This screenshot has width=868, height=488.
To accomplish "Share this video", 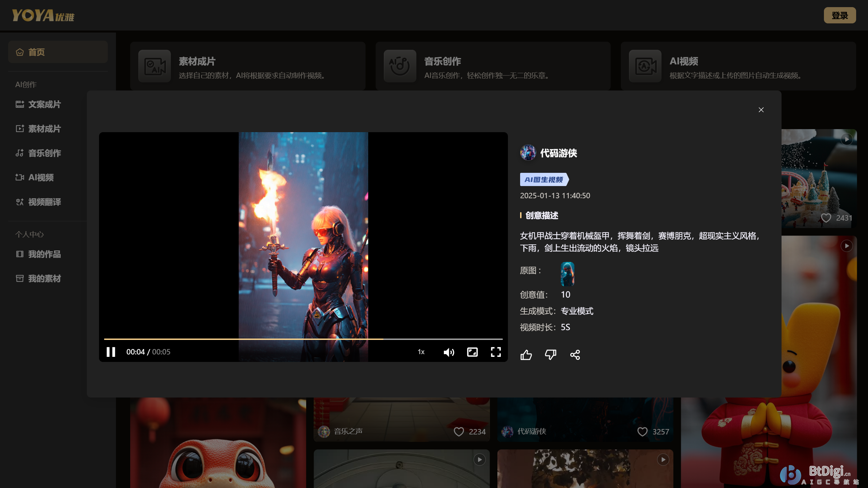I will (x=575, y=355).
